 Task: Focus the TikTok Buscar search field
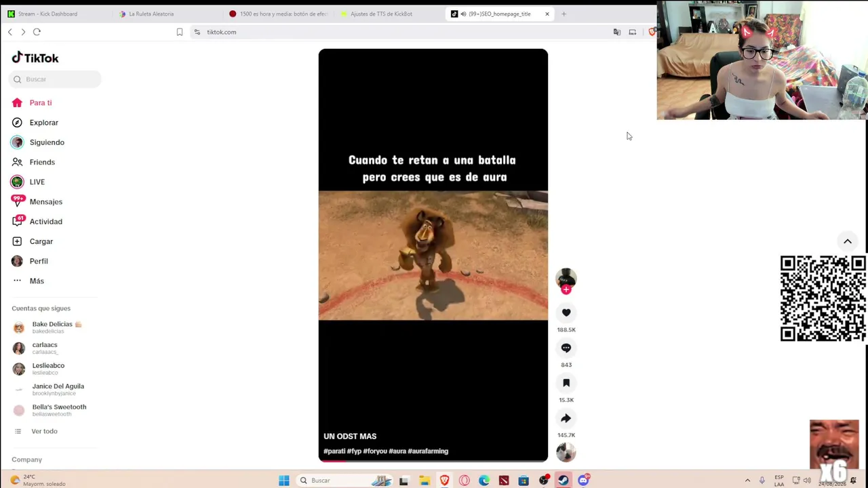[55, 79]
